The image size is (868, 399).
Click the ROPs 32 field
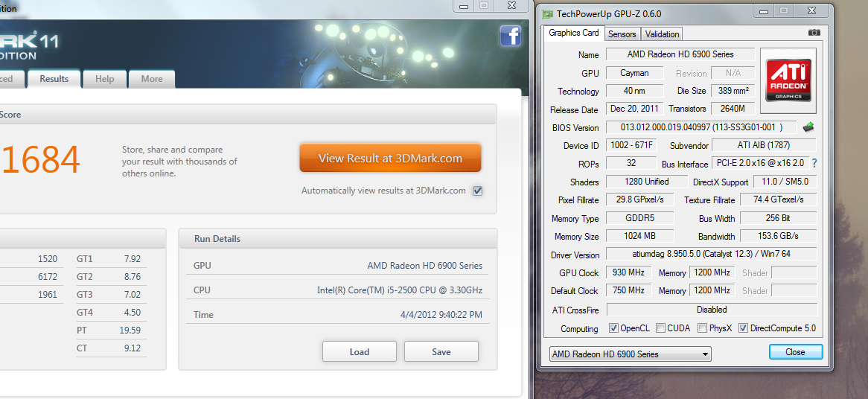631,163
